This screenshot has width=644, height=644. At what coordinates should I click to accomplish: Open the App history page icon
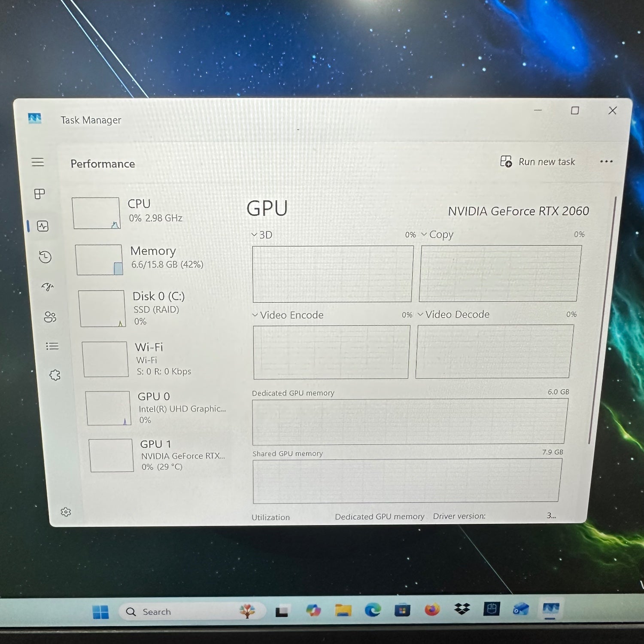point(45,257)
